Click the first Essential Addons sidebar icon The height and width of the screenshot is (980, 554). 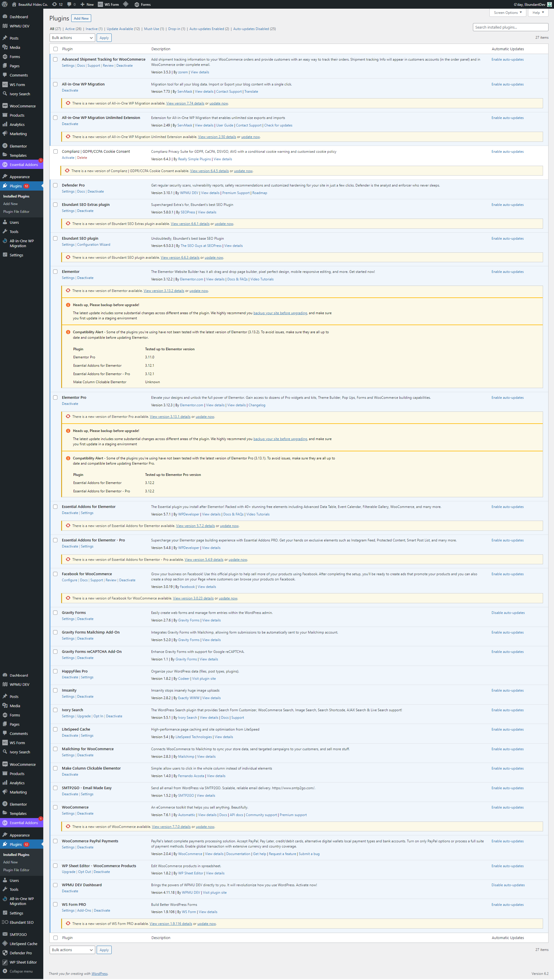coord(5,165)
